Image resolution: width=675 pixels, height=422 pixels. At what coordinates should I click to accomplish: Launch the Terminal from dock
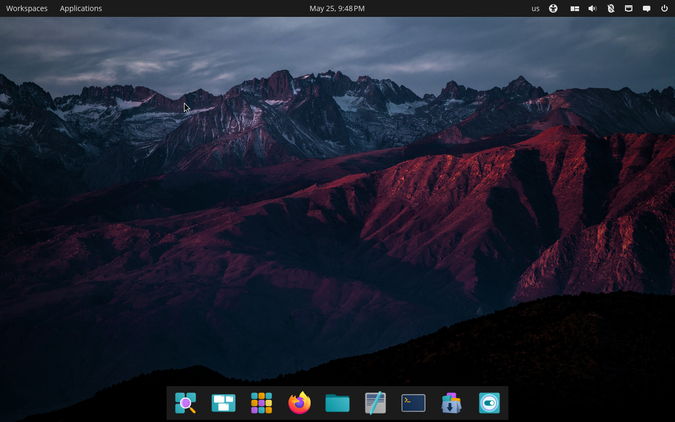click(413, 403)
